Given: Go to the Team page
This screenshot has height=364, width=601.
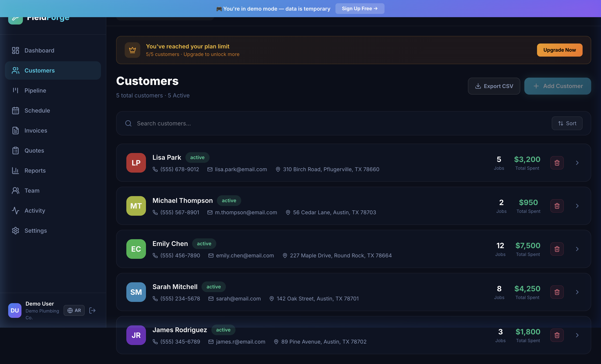Looking at the screenshot, I should click(31, 190).
